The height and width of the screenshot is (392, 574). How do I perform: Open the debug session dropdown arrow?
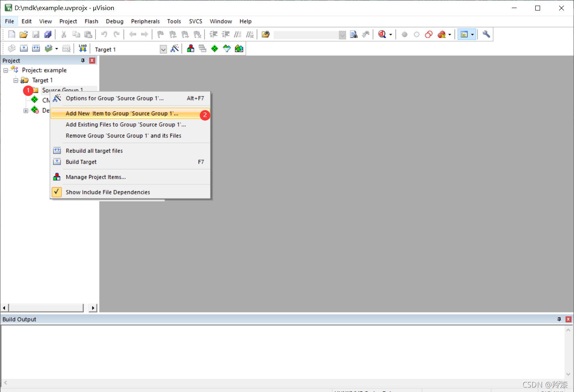[x=391, y=35]
